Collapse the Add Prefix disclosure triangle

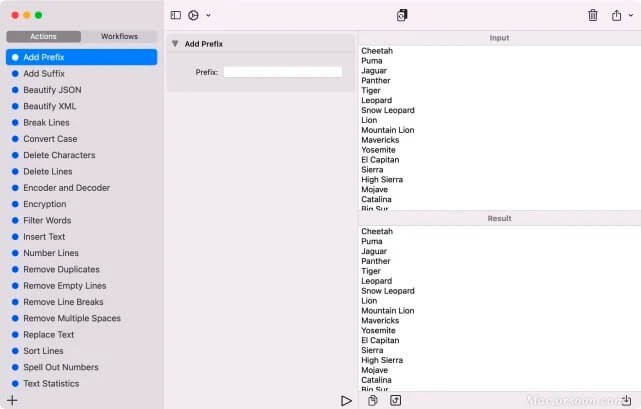tap(175, 43)
